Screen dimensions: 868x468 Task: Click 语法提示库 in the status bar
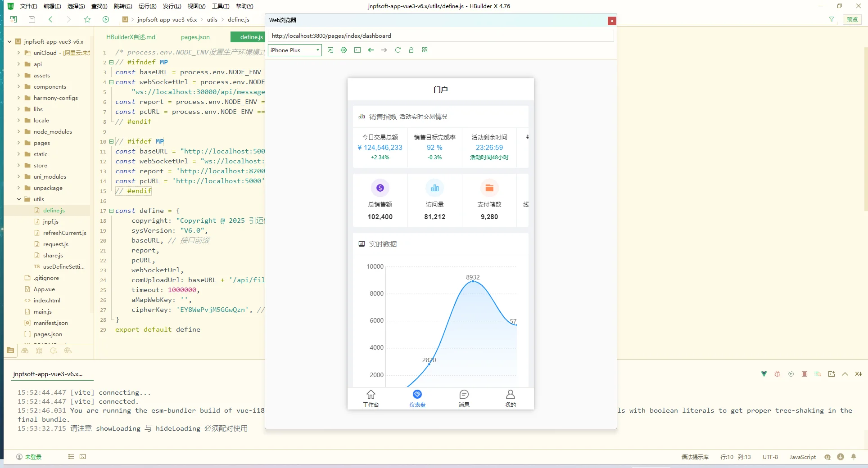695,457
